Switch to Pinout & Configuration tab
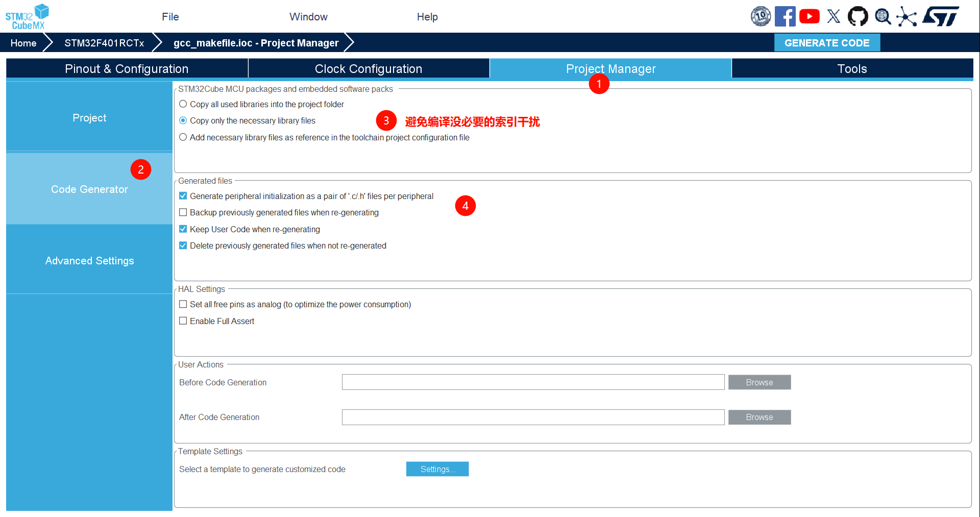This screenshot has height=517, width=980. pos(127,69)
